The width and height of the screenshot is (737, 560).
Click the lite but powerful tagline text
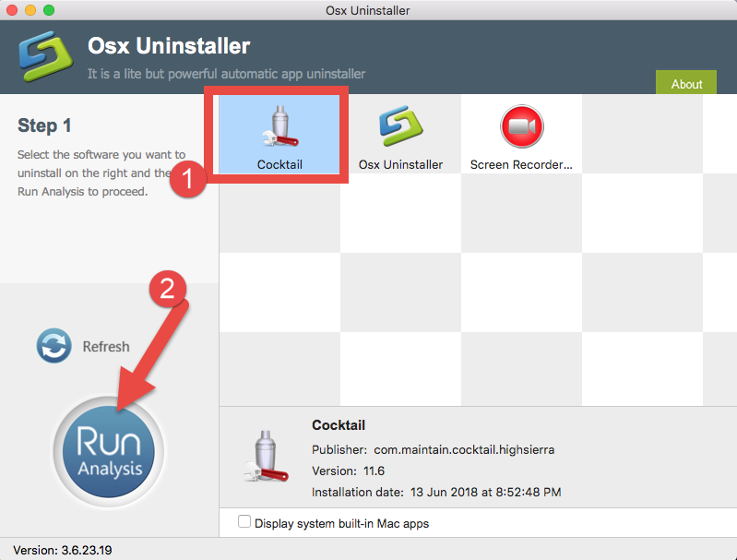(226, 74)
